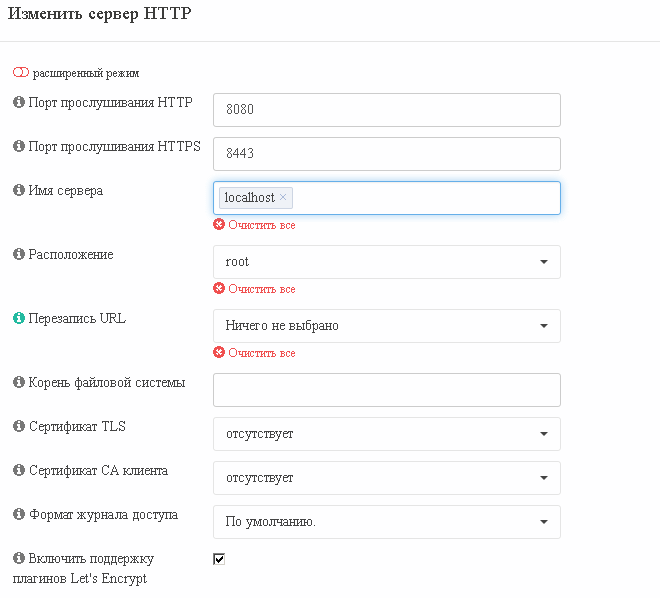This screenshot has width=660, height=598.
Task: Click info icon next to Имя сервера
Action: click(x=19, y=190)
